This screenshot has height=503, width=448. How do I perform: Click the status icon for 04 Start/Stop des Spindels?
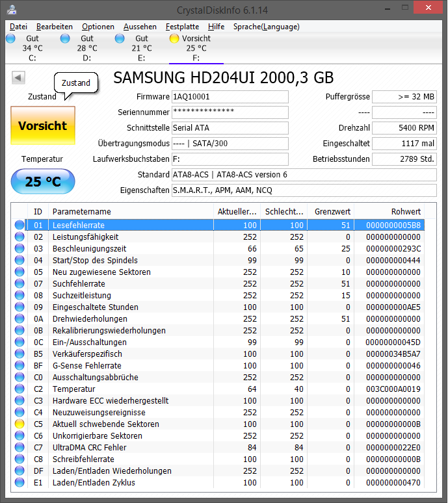click(20, 260)
